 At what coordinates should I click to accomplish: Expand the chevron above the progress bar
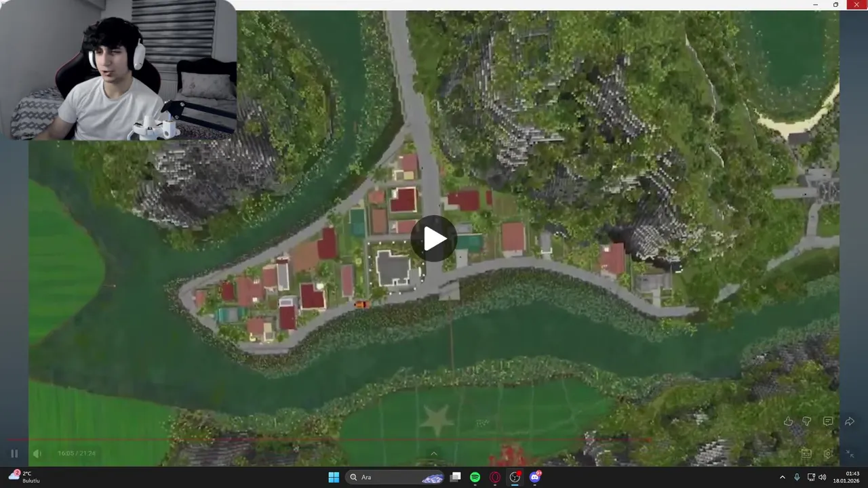pyautogui.click(x=434, y=453)
